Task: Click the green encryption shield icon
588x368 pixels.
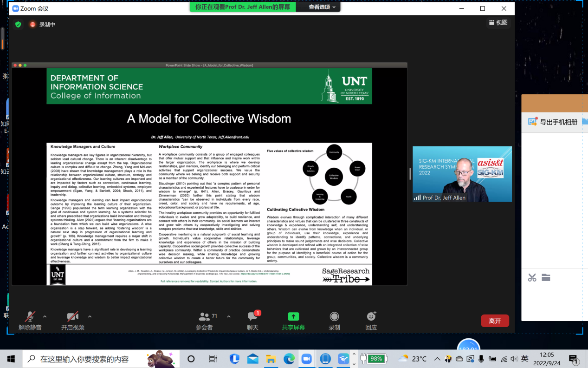Action: (x=18, y=24)
